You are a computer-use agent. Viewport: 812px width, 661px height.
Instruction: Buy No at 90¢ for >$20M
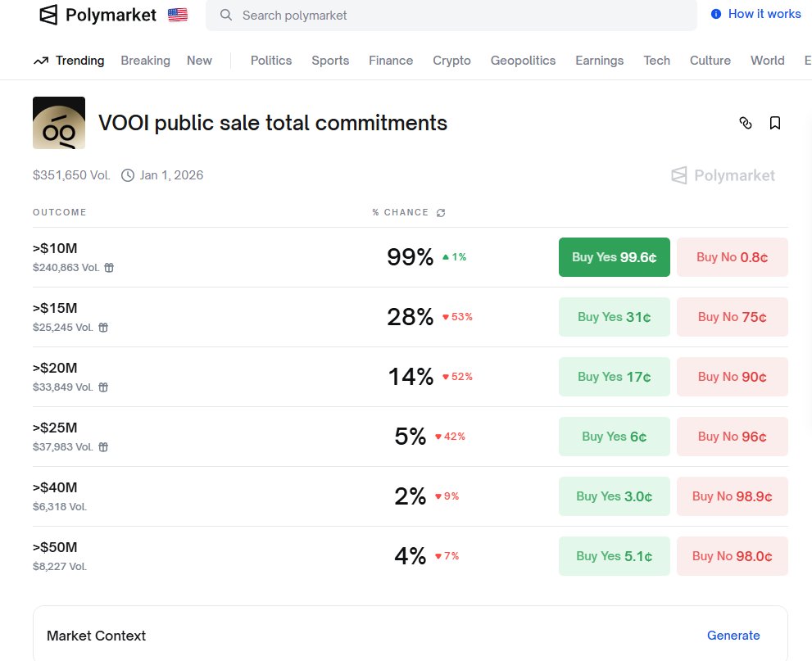[x=733, y=377]
